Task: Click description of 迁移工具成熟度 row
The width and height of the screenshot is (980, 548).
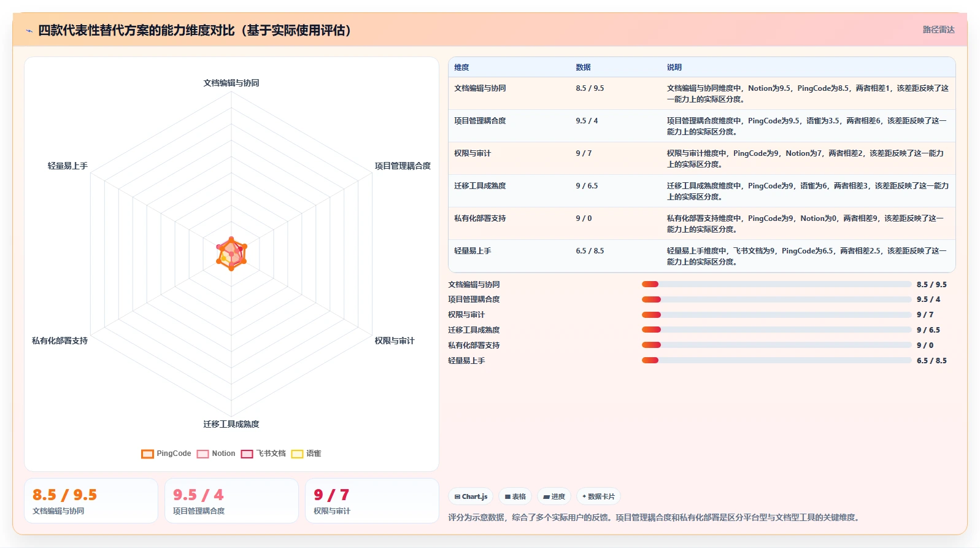Action: (x=808, y=191)
